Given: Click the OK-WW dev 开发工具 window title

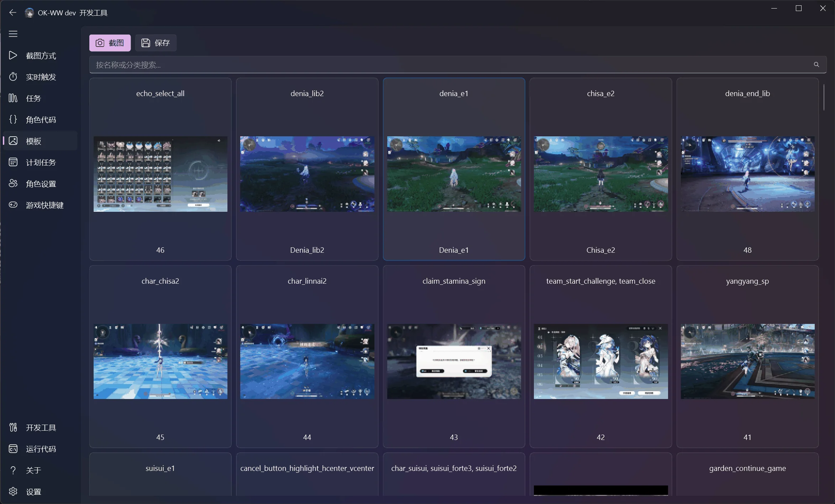Looking at the screenshot, I should [x=73, y=13].
